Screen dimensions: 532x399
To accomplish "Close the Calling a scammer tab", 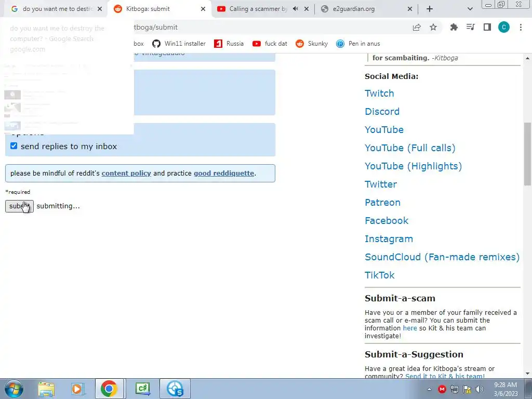I will pyautogui.click(x=307, y=9).
